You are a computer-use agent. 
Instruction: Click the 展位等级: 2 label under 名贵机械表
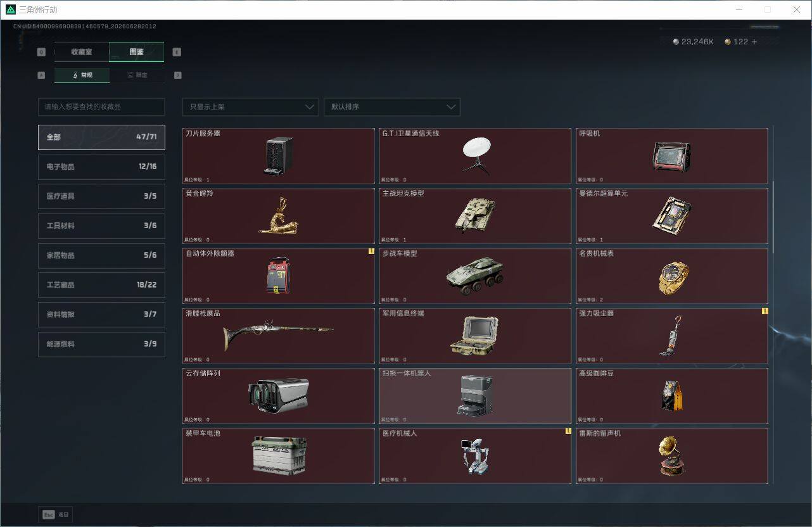tap(590, 300)
